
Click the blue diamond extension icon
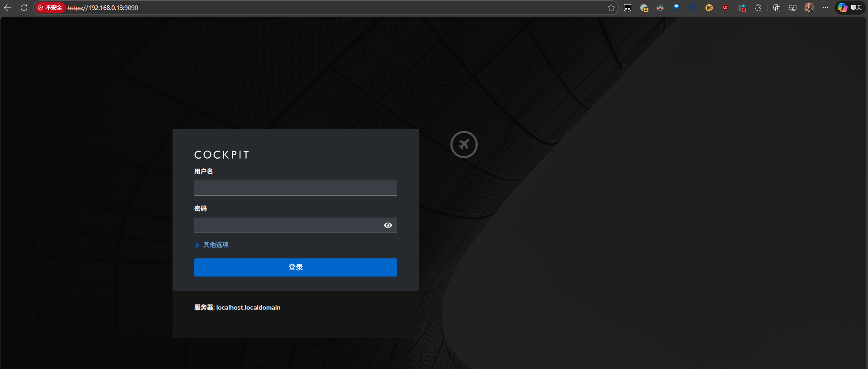pos(676,7)
